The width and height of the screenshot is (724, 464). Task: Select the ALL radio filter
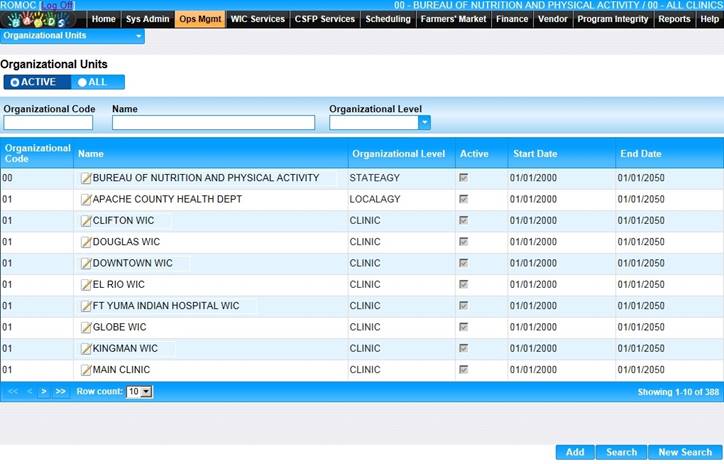click(x=83, y=82)
